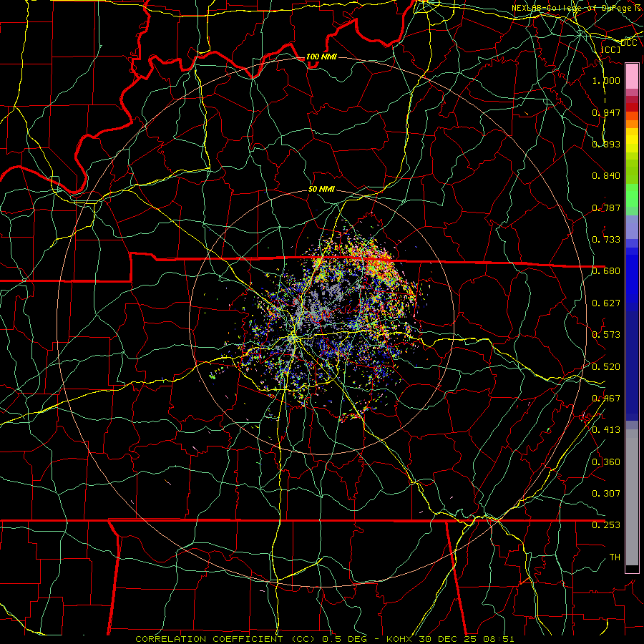Click the "1.000" legend value
This screenshot has height=644, width=644.
pos(606,80)
